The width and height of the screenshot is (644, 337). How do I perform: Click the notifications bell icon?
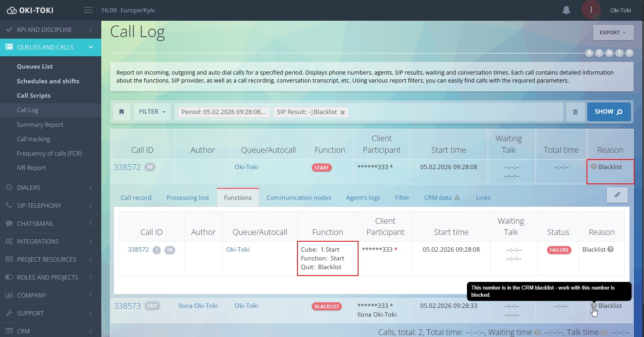[x=566, y=10]
